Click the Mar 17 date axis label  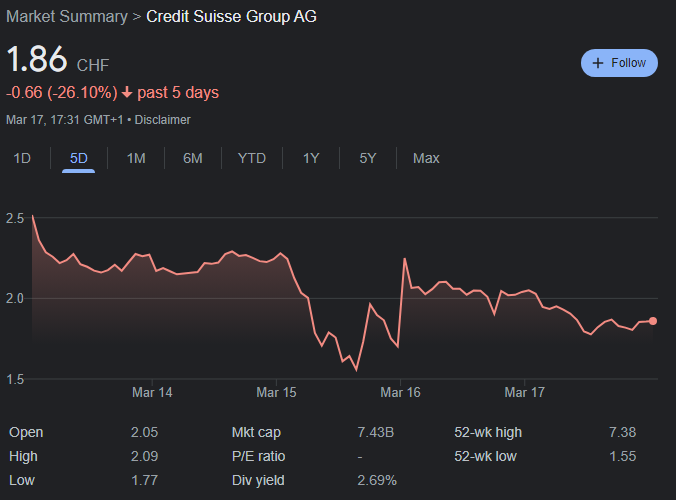[524, 393]
